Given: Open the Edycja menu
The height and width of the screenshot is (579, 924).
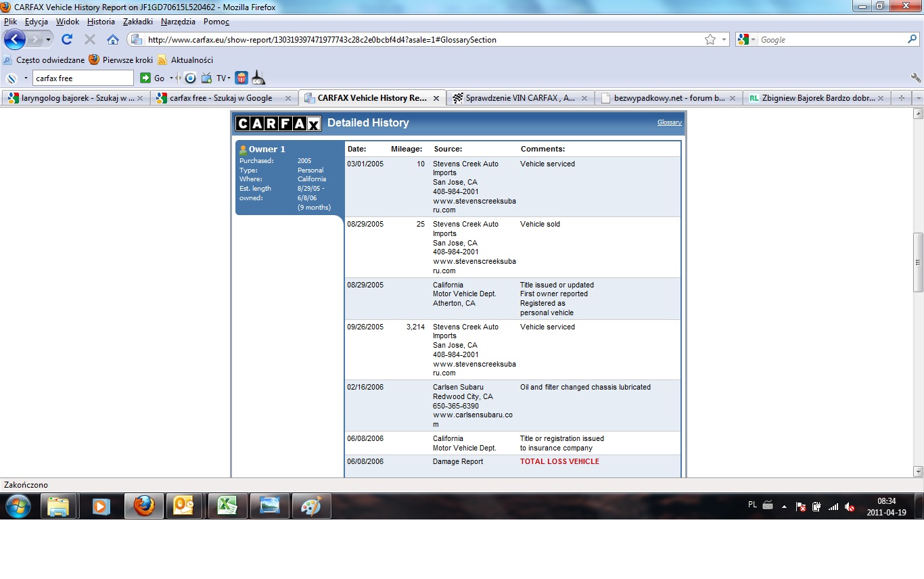Looking at the screenshot, I should tap(37, 22).
